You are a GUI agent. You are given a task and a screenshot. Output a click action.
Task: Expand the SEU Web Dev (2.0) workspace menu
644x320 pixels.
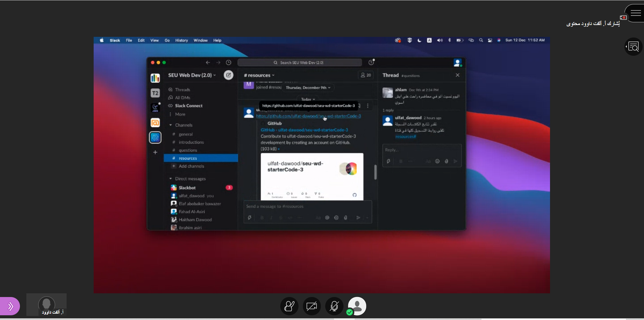coord(192,75)
